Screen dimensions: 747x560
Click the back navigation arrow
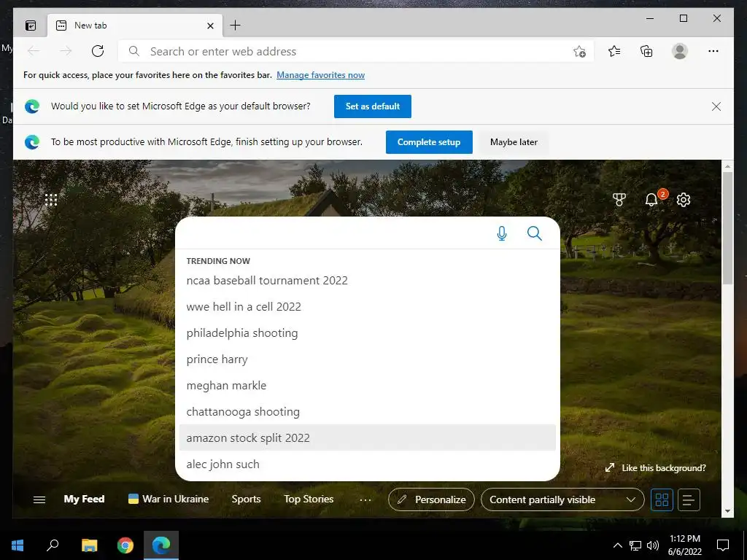tap(34, 51)
